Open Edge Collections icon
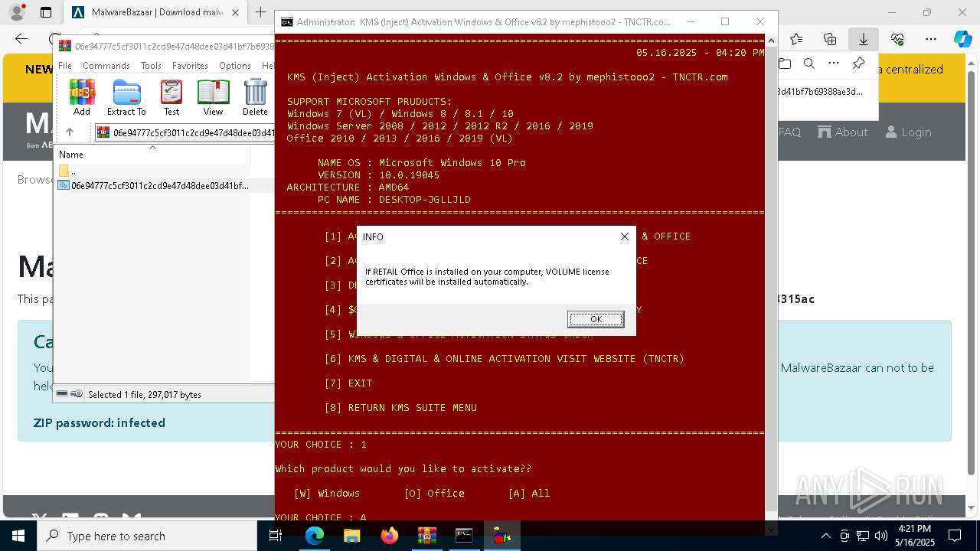Viewport: 980px width, 551px height. tap(830, 39)
